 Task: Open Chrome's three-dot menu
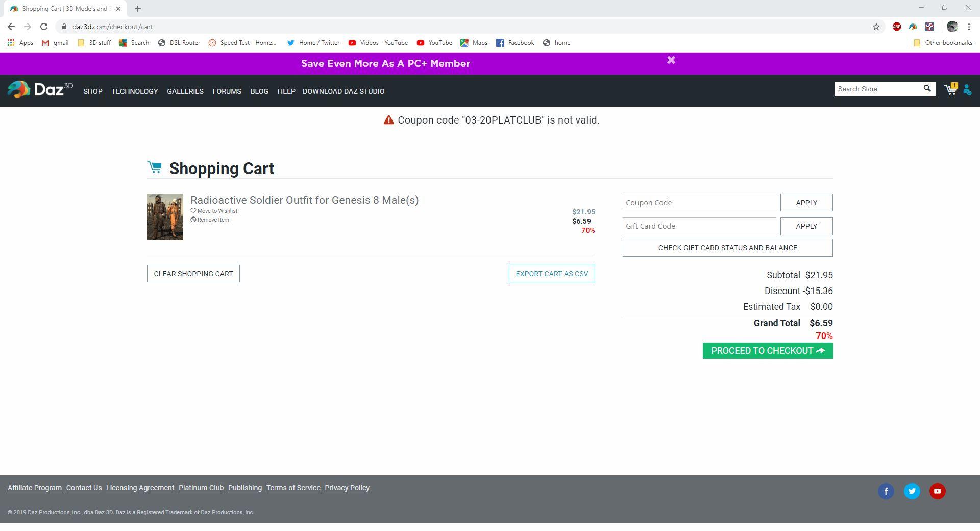point(969,27)
